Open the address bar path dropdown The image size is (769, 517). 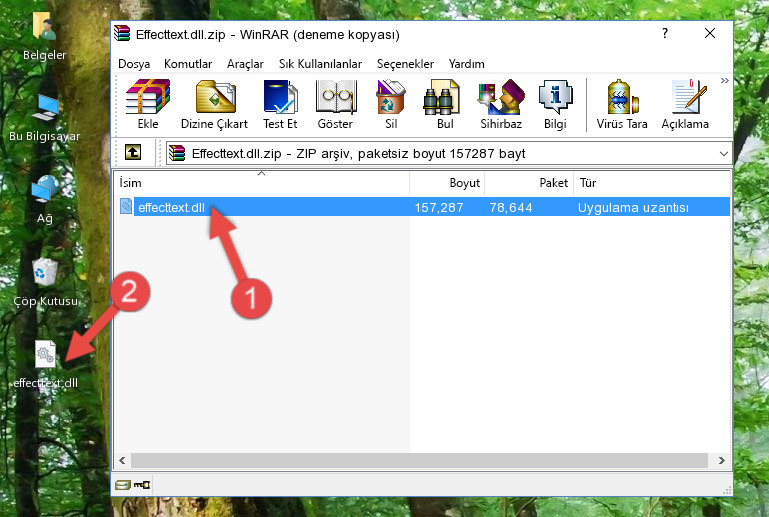(723, 154)
